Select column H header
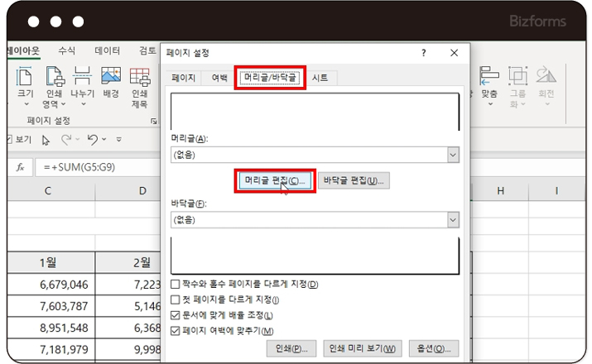The height and width of the screenshot is (364, 592). (x=501, y=191)
